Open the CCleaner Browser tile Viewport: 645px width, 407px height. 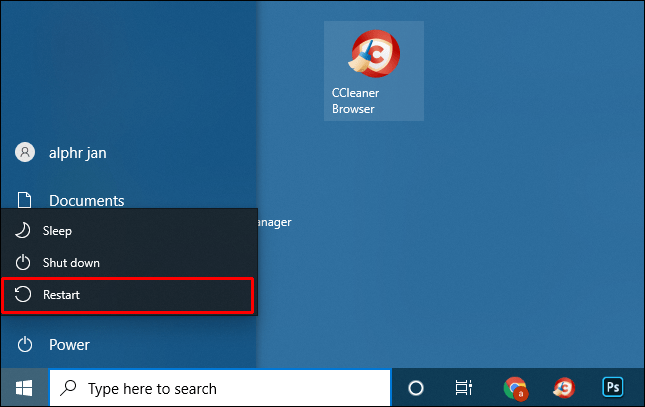pos(374,71)
